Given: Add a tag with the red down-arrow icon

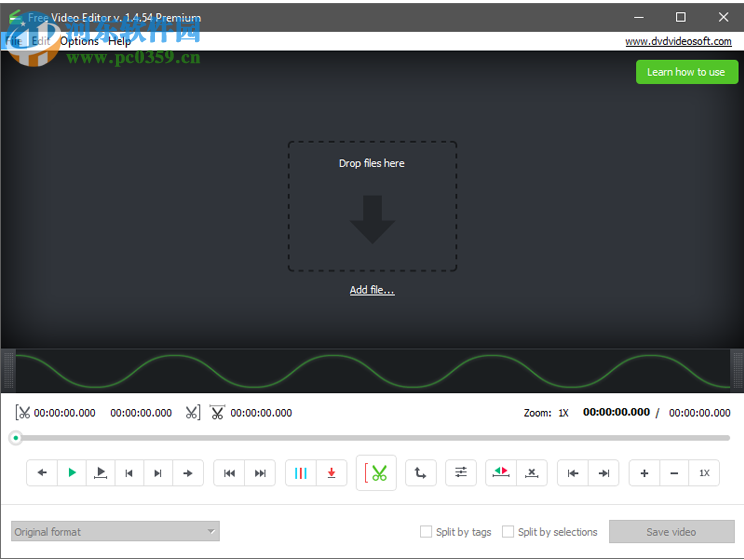Looking at the screenshot, I should point(332,473).
